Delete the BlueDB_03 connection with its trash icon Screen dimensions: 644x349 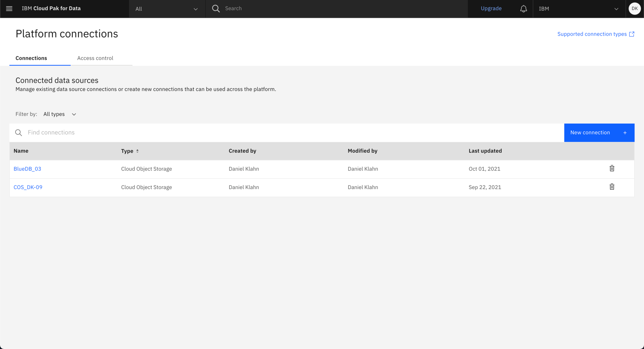click(x=612, y=168)
